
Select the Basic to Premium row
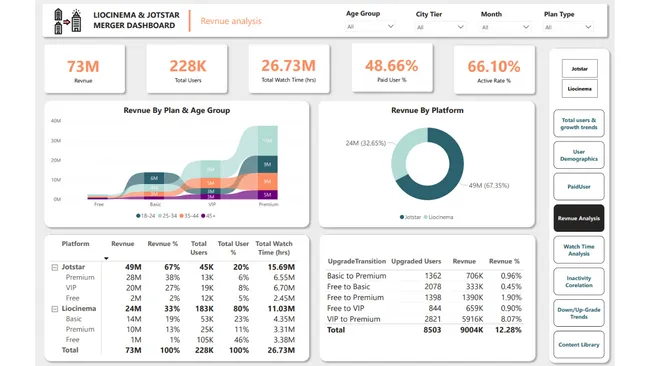pyautogui.click(x=424, y=276)
